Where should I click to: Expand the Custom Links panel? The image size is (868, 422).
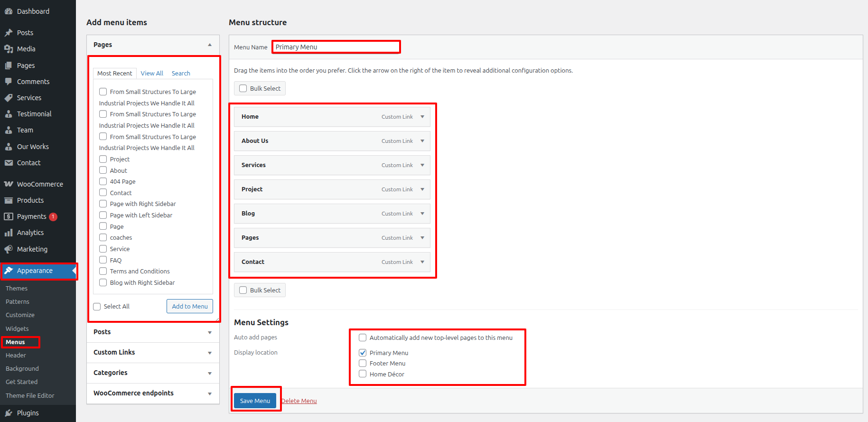[209, 353]
